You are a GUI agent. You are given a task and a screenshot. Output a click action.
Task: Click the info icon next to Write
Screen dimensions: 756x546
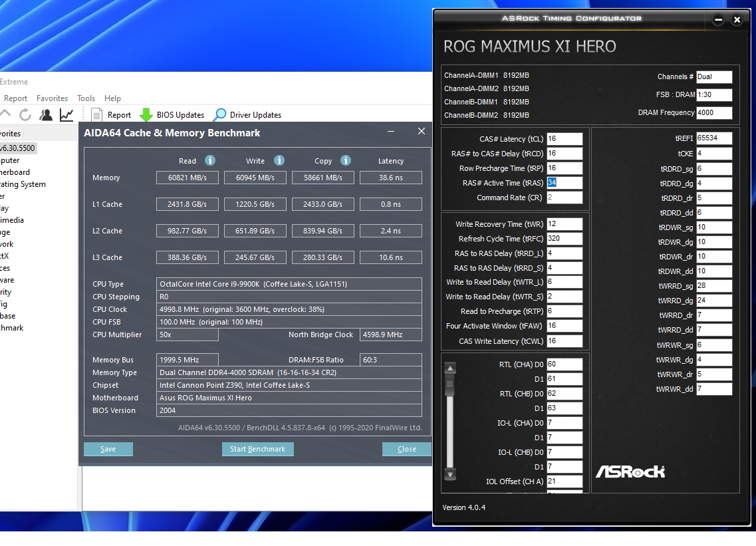tap(279, 160)
